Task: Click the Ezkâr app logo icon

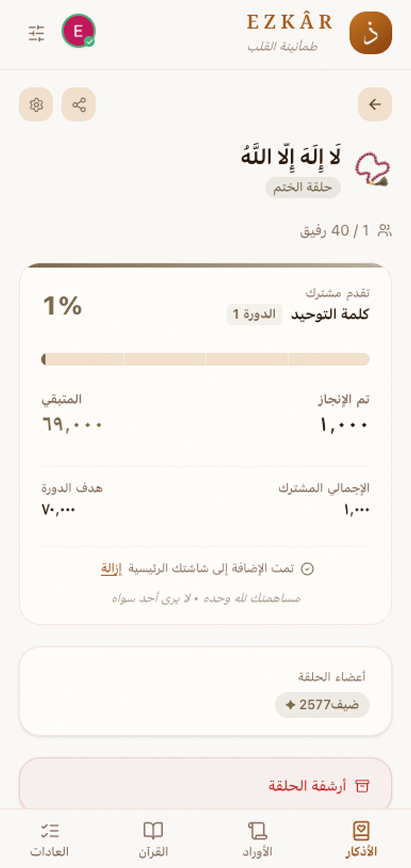Action: (x=370, y=33)
